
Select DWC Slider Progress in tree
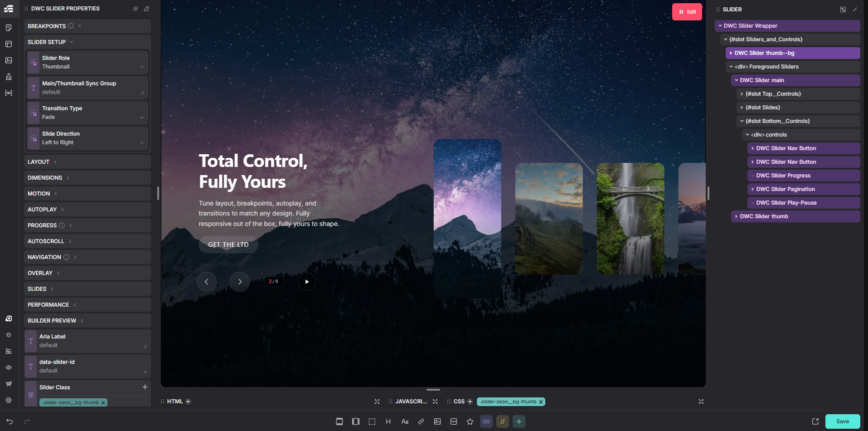(x=804, y=176)
